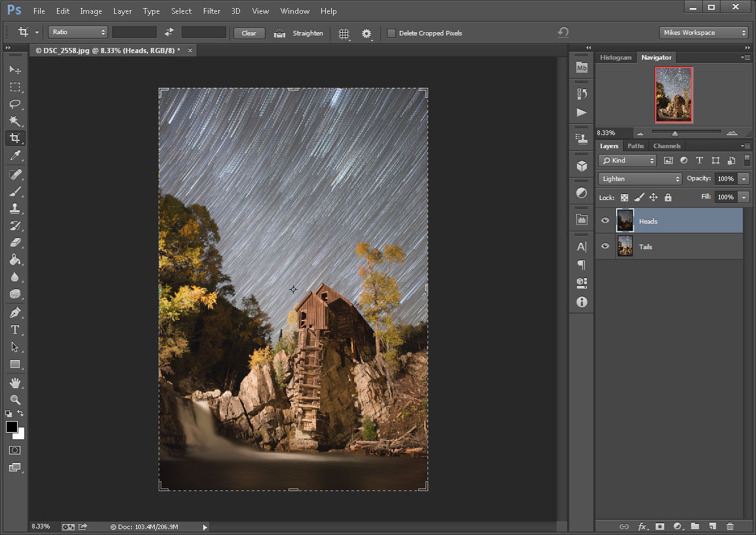756x535 pixels.
Task: Toggle filter for pixel layers
Action: click(x=668, y=161)
